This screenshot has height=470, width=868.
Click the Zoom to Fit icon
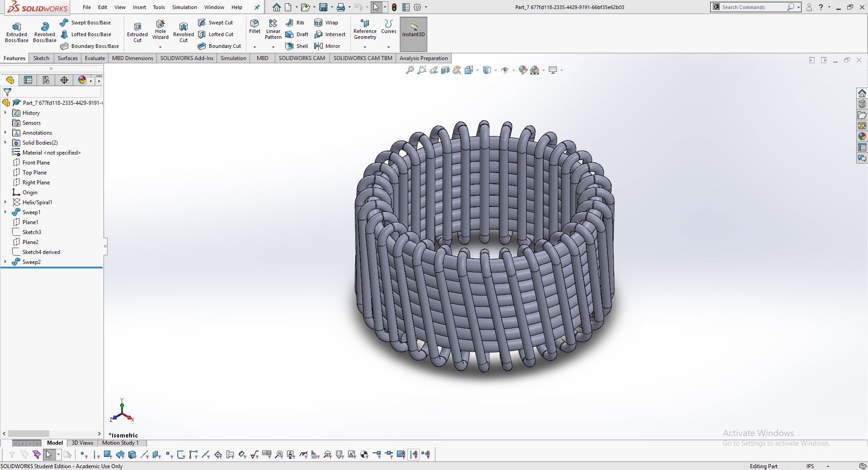pyautogui.click(x=410, y=70)
